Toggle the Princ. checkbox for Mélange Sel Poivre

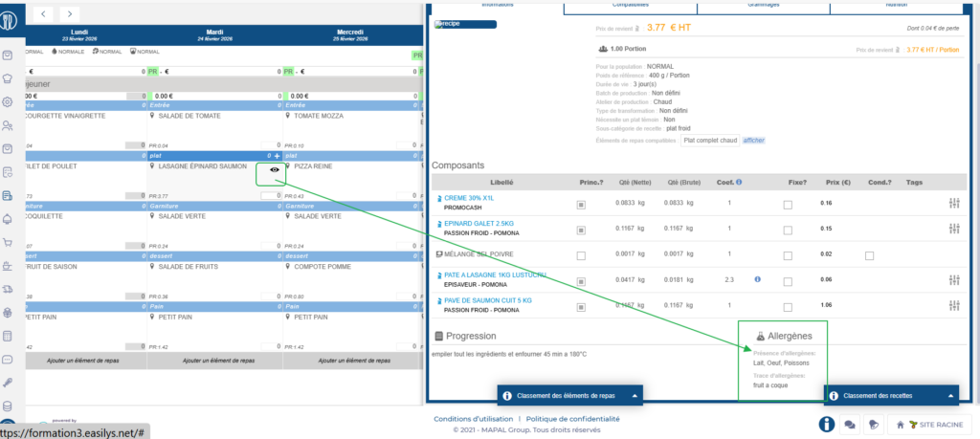point(581,255)
